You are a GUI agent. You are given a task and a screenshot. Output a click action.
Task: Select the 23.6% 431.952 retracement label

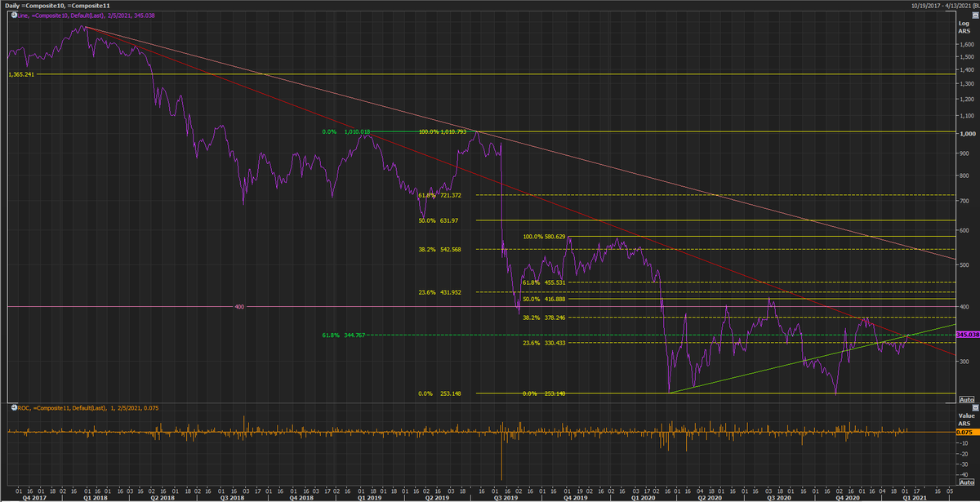pyautogui.click(x=439, y=292)
